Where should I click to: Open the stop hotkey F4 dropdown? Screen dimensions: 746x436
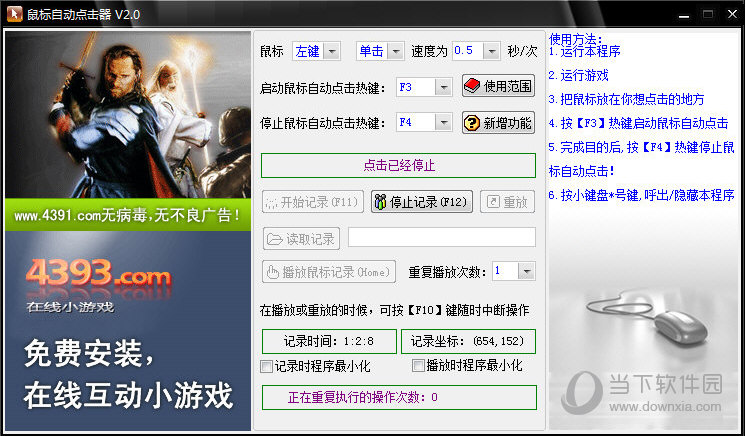(x=445, y=123)
